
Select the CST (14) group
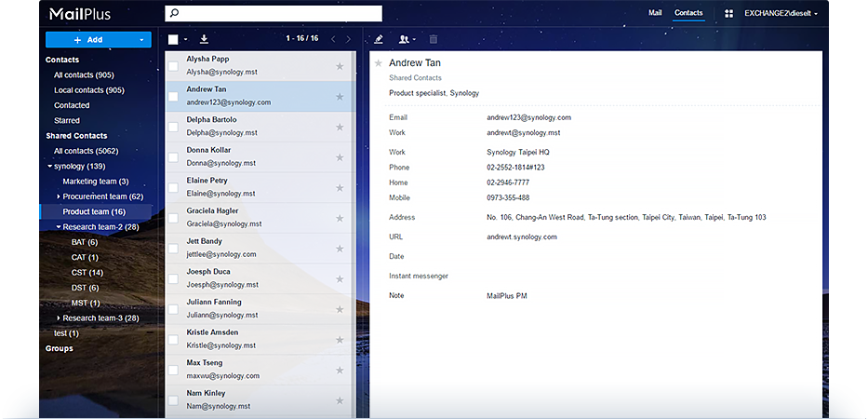(87, 273)
